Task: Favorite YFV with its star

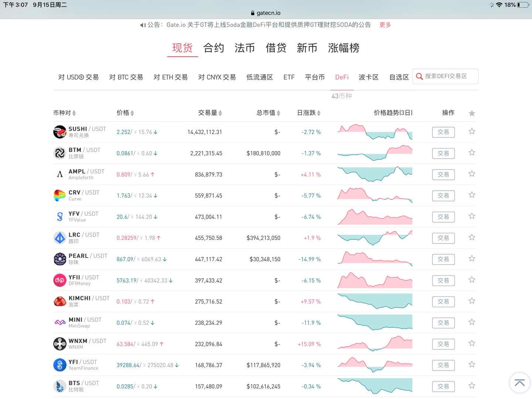Action: pyautogui.click(x=472, y=216)
